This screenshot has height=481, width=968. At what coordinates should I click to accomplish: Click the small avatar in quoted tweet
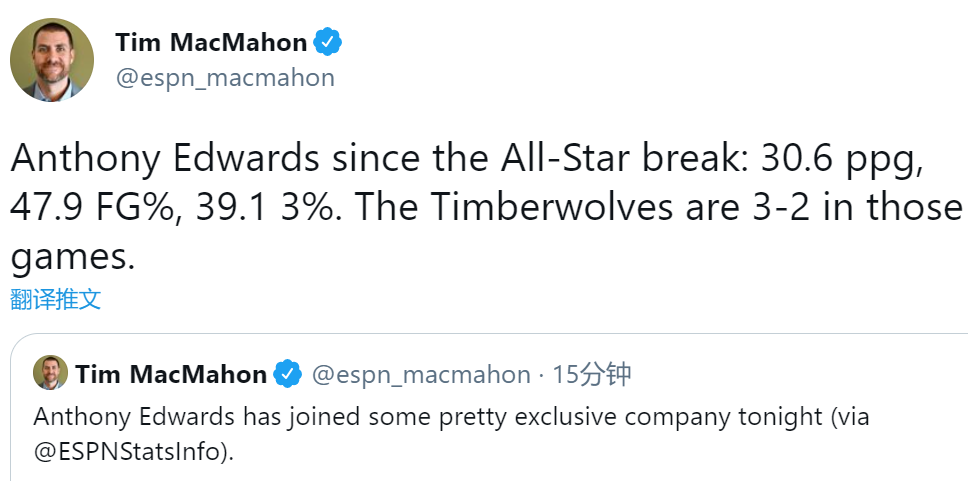coord(50,373)
